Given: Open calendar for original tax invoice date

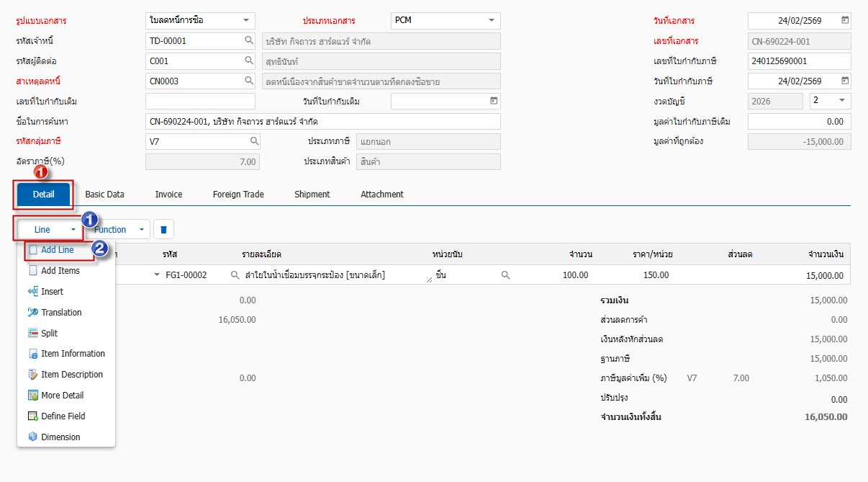Looking at the screenshot, I should tap(494, 102).
